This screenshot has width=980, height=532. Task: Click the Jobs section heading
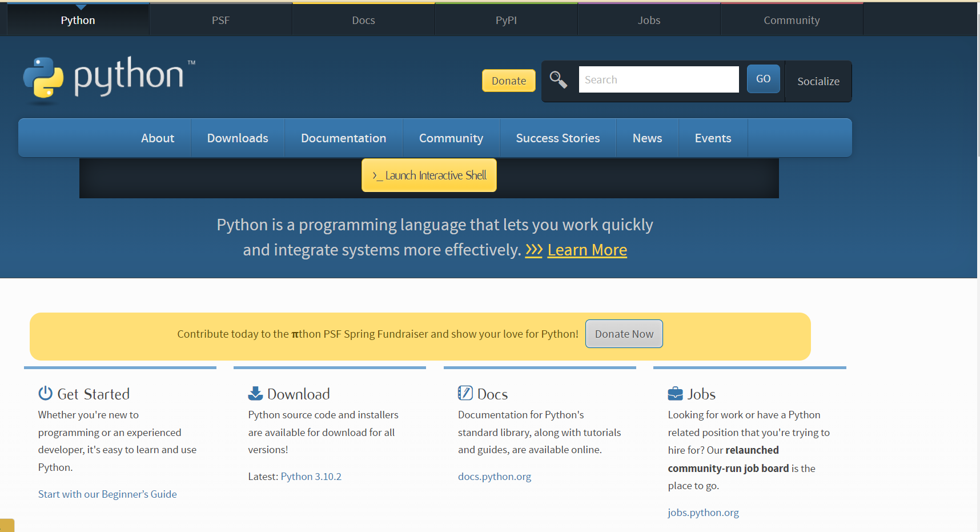701,394
